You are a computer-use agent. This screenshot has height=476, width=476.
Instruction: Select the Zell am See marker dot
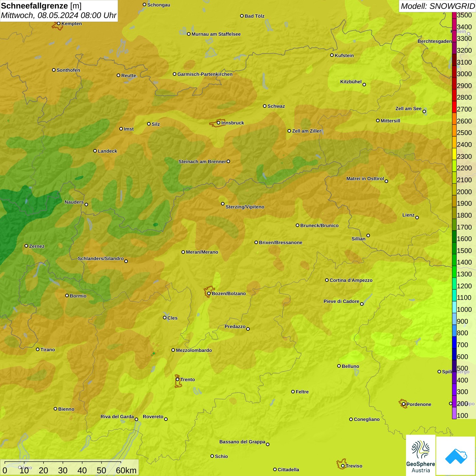point(424,111)
